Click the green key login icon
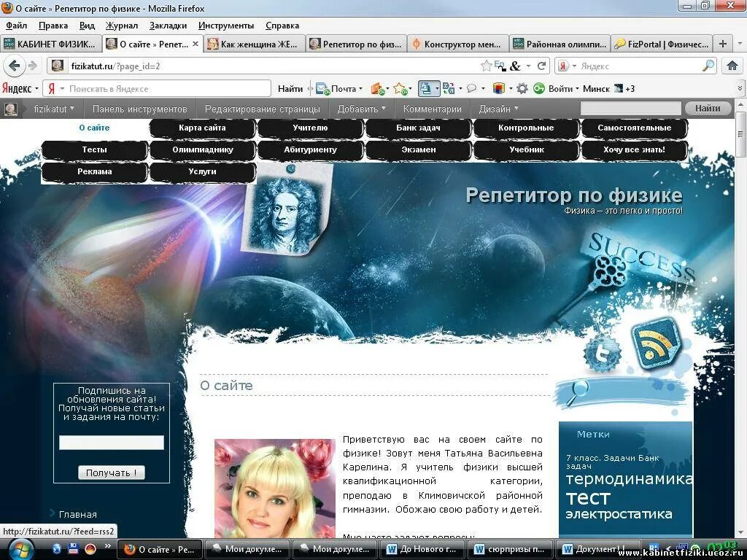747x560 pixels. (539, 88)
